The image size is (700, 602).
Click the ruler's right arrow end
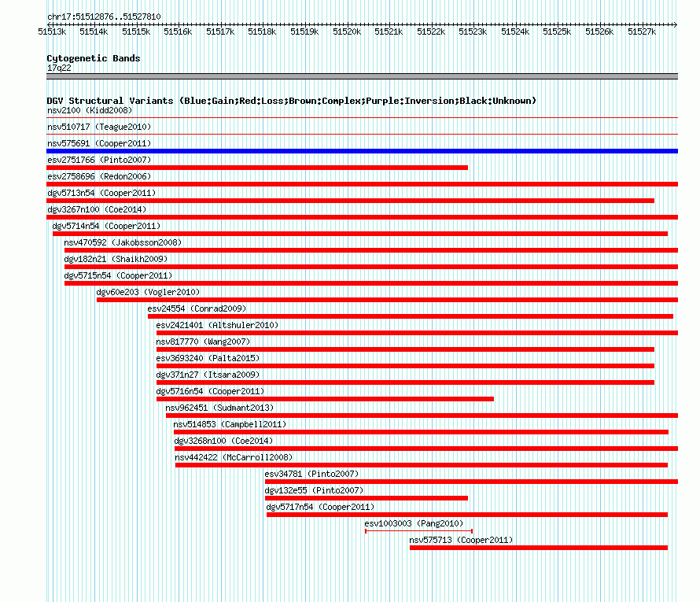[x=676, y=24]
